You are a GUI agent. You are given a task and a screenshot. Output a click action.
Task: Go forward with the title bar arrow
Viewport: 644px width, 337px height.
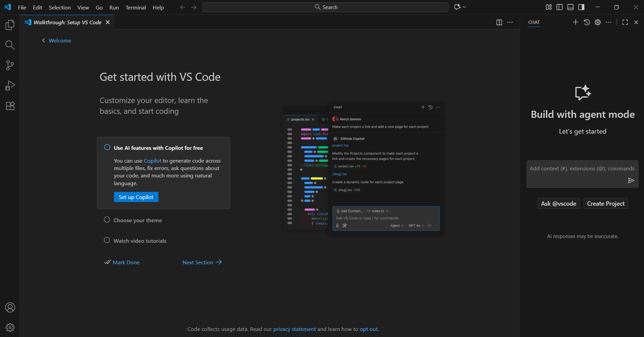(194, 7)
